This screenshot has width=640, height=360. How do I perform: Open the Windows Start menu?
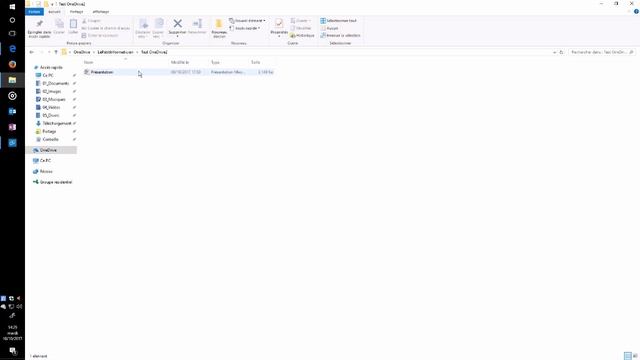(12, 7)
